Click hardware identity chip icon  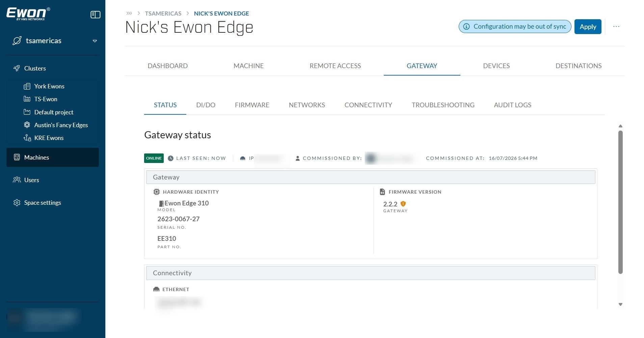(x=156, y=192)
